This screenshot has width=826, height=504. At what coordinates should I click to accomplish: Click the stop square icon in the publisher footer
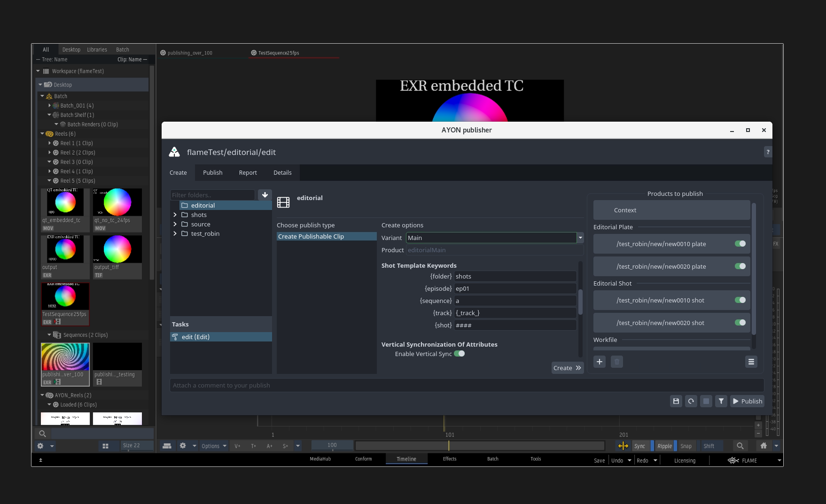pyautogui.click(x=706, y=401)
